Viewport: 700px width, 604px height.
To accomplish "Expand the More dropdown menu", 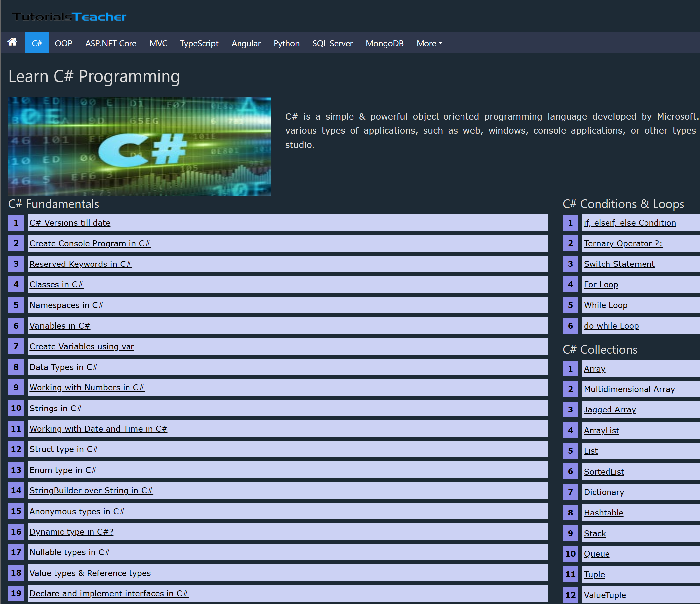I will [x=429, y=44].
